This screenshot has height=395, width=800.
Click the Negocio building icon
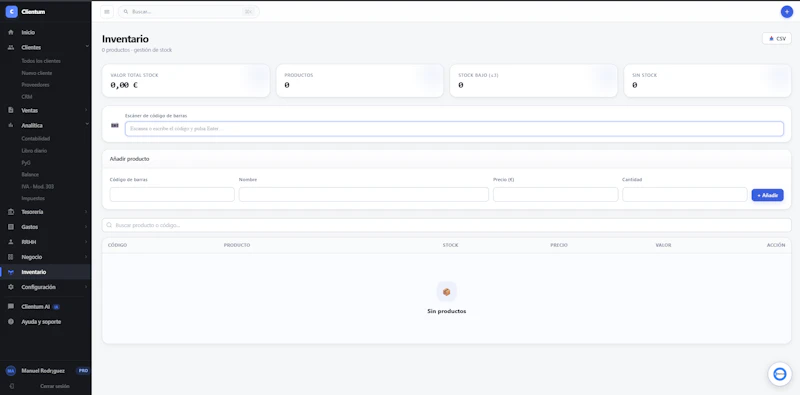coord(11,257)
